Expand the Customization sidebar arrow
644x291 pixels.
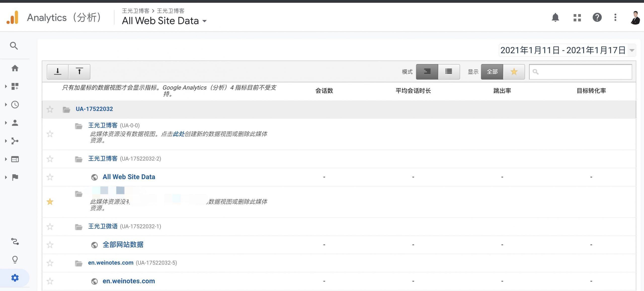pyautogui.click(x=6, y=86)
